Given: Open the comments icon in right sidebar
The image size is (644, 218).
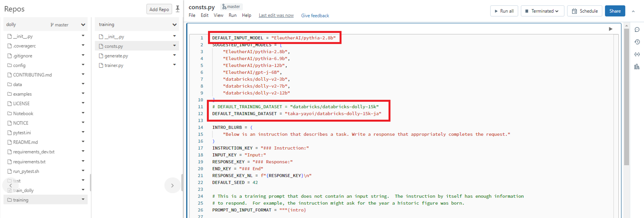Looking at the screenshot, I should (637, 30).
